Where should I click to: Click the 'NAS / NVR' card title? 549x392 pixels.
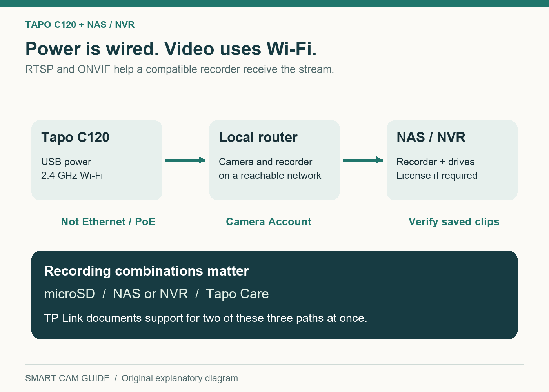pos(431,138)
